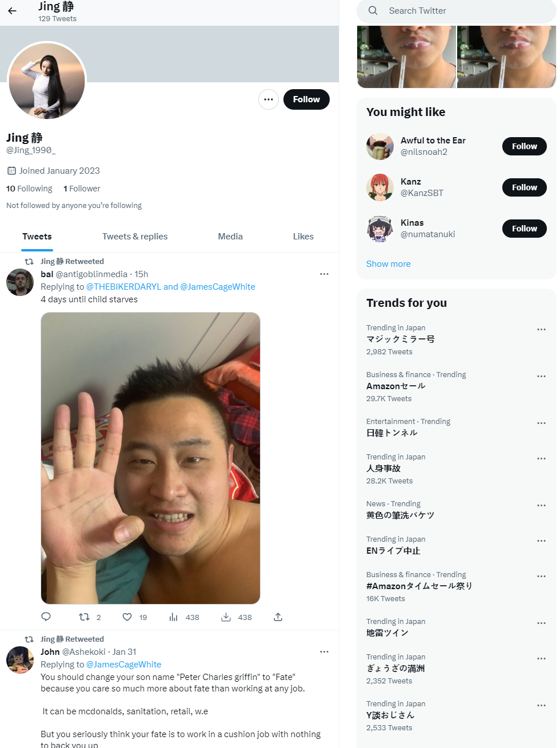Click the download icon on bal's tweet
This screenshot has height=748, width=560.
click(226, 617)
